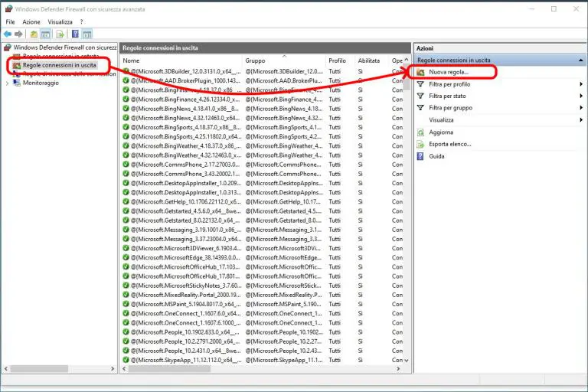Select the Monitoraggio tree item label
Image resolution: width=588 pixels, height=392 pixels.
[41, 83]
